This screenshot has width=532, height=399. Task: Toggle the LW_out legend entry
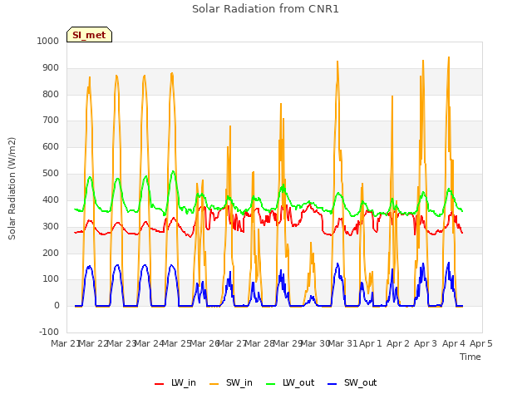point(290,382)
